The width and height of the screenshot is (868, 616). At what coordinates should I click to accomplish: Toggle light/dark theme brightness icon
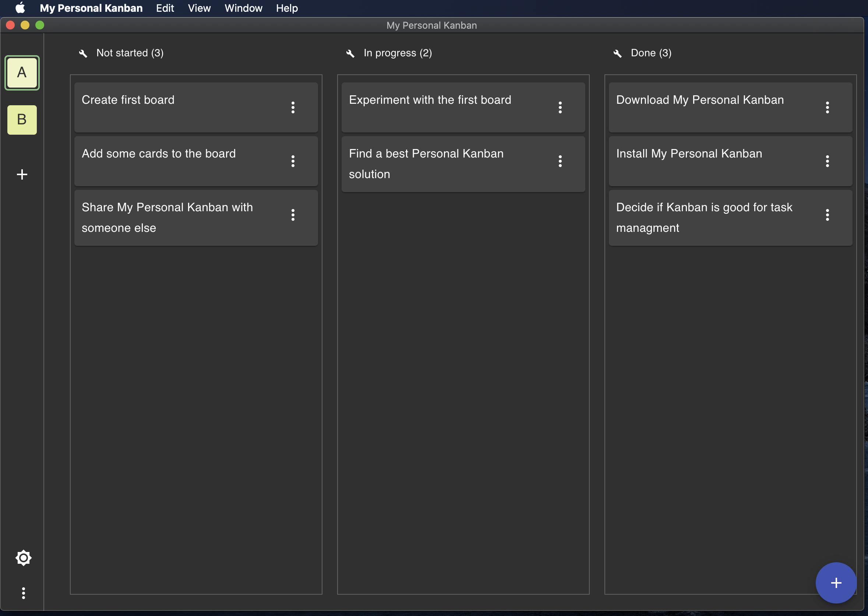click(24, 557)
